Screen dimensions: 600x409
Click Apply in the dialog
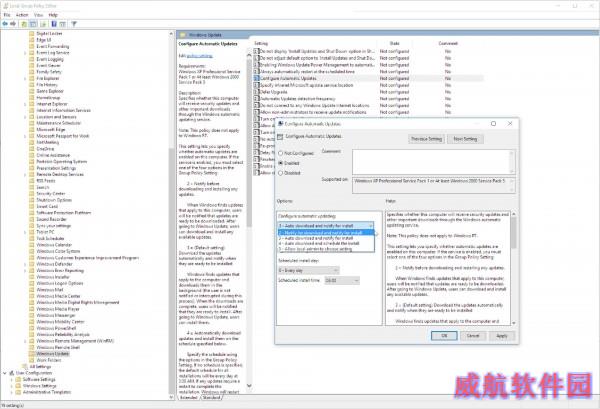(502, 336)
